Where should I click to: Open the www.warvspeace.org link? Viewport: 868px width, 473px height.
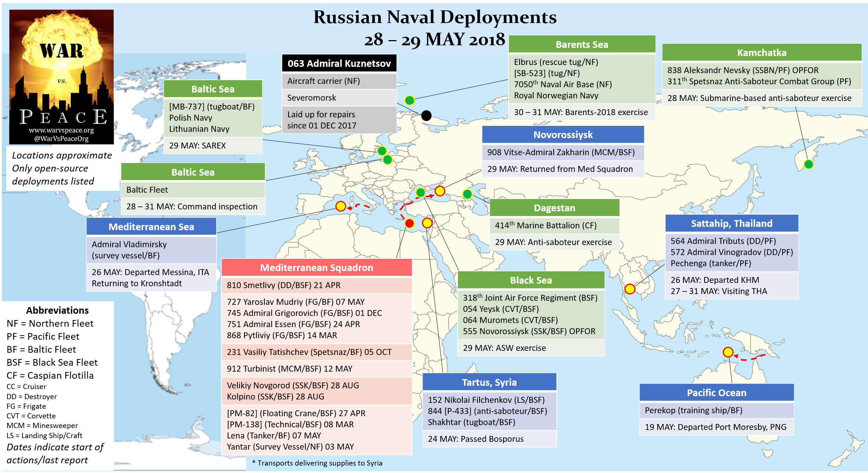point(61,130)
